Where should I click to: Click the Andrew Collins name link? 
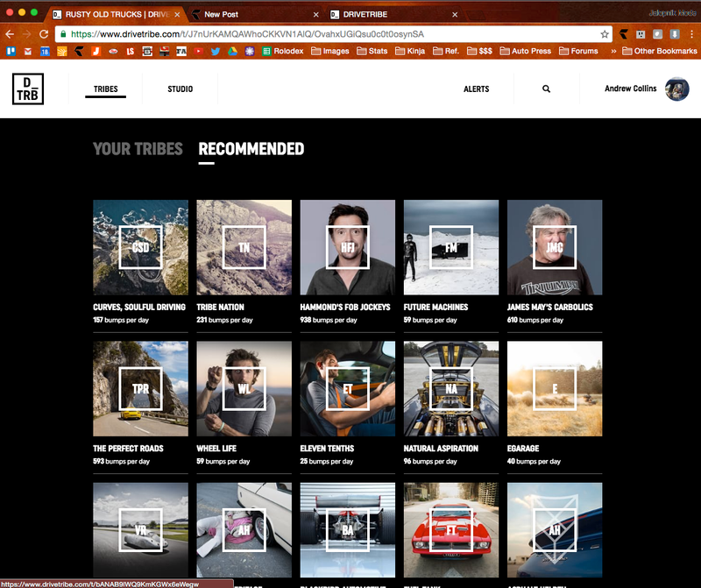[630, 89]
